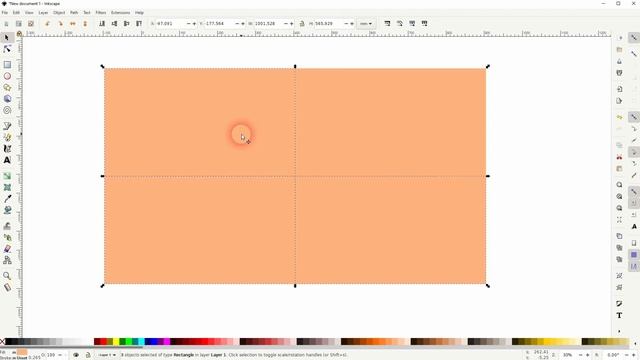Toggle move patterns with objects

424,24
